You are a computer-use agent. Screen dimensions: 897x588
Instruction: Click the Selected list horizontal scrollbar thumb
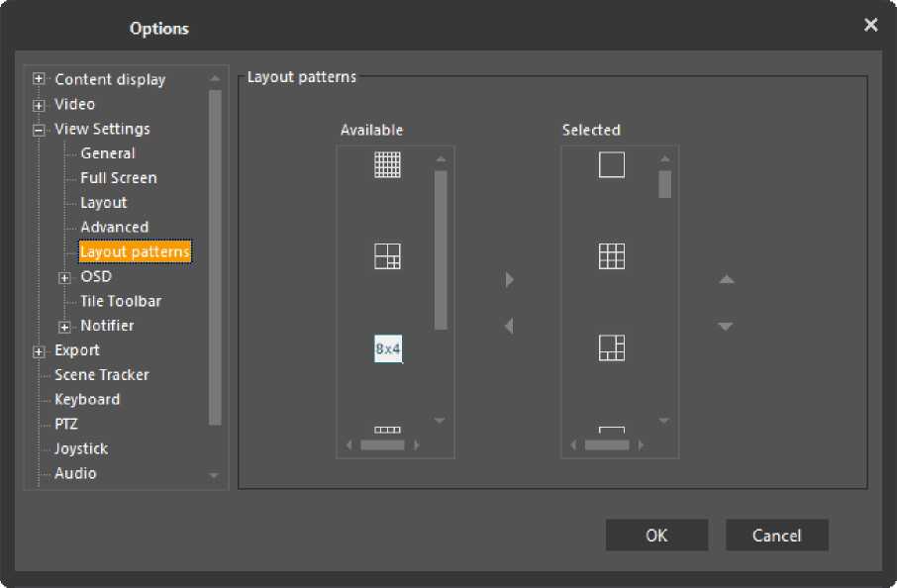(607, 445)
